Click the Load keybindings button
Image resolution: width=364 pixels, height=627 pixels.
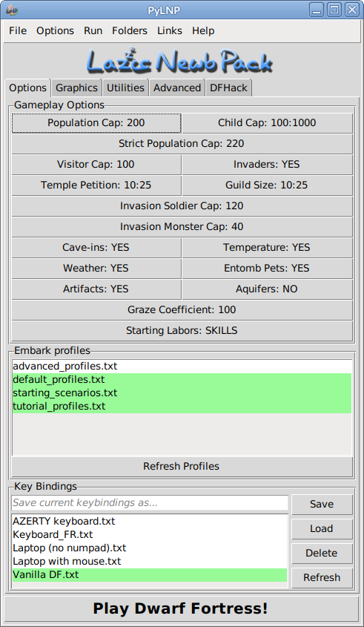322,528
